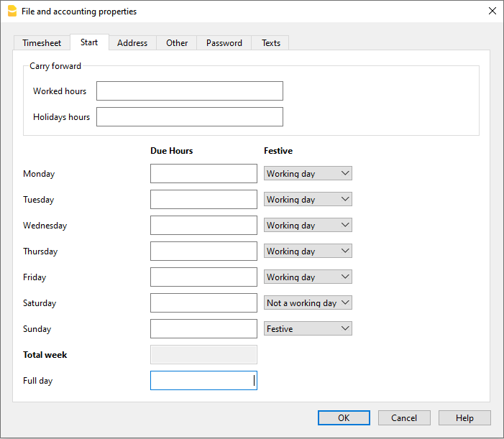Expand Saturday's Not a working day dropdown

coord(308,303)
